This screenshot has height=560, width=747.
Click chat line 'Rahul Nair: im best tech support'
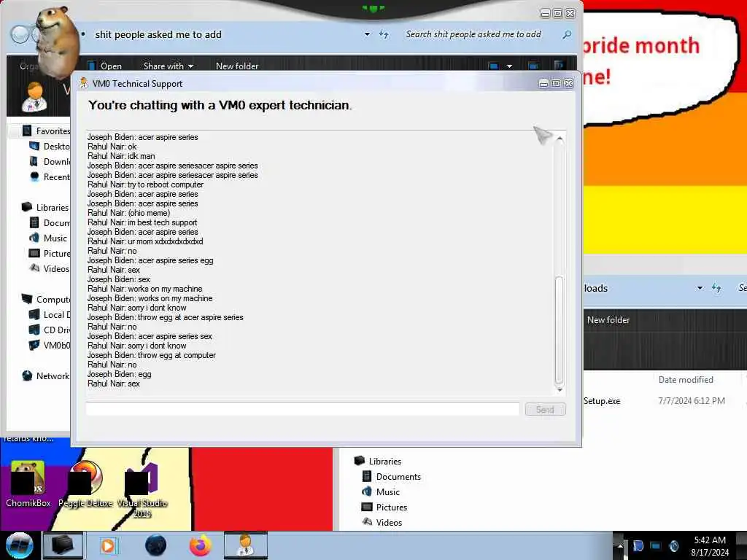142,222
